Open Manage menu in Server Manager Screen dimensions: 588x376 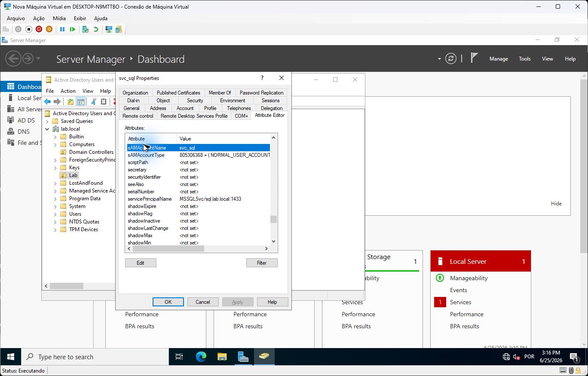[x=499, y=59]
